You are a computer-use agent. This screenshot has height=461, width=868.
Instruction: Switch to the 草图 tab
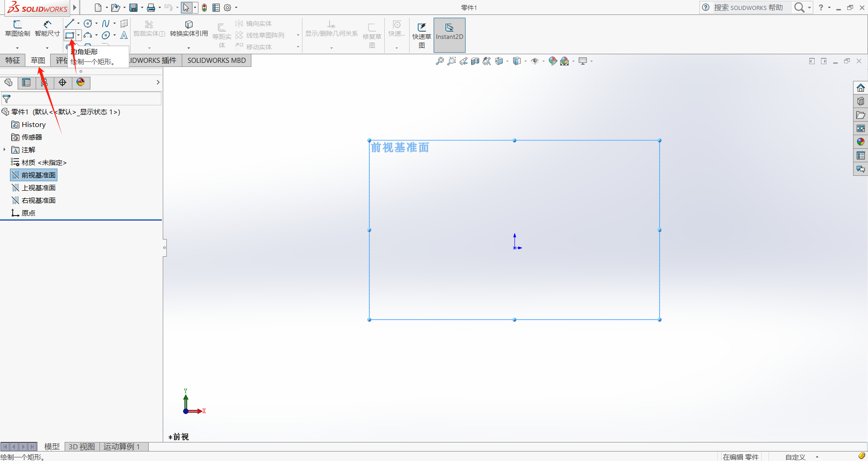coord(38,61)
